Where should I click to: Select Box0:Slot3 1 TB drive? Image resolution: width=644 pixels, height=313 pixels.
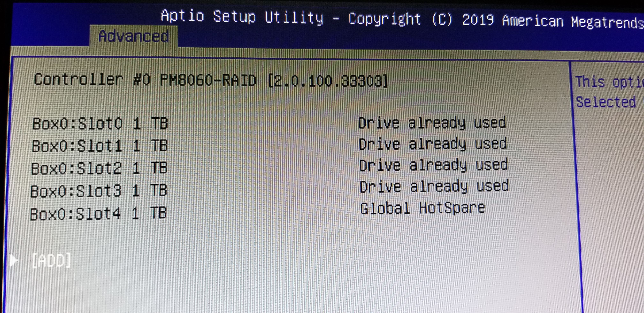[x=99, y=191]
